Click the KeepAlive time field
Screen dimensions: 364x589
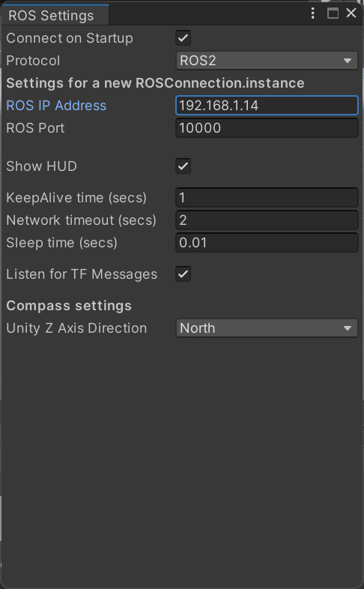(x=267, y=198)
